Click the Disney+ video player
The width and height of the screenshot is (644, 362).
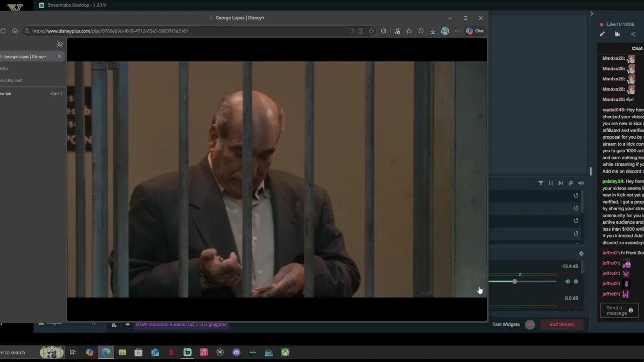(x=277, y=179)
